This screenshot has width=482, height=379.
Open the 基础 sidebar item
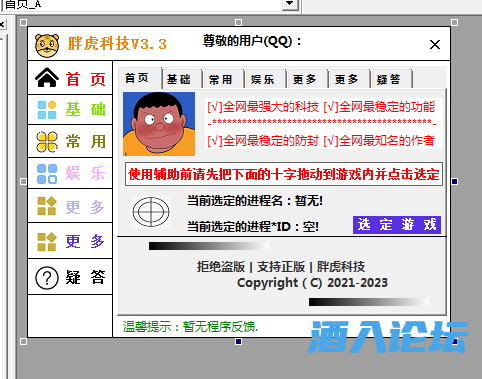pos(70,110)
